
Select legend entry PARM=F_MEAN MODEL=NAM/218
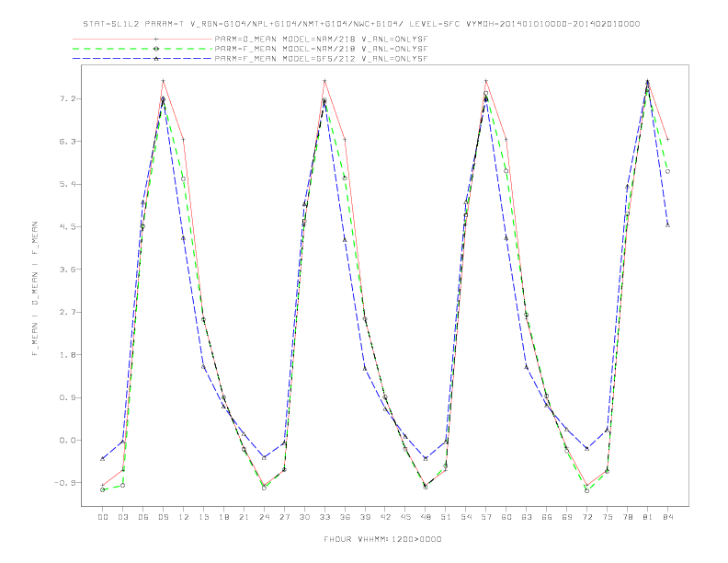tap(321, 49)
